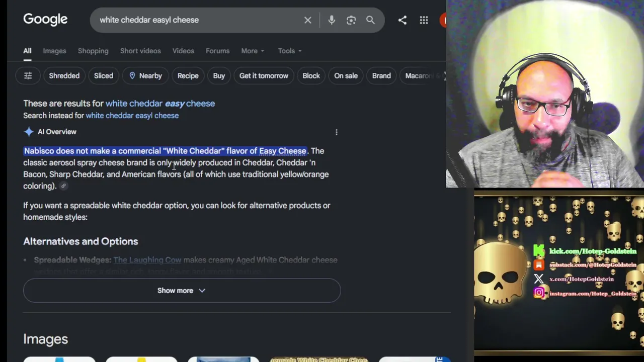Click x.com/HotepGoldstein overlay text
This screenshot has height=362, width=644.
pyautogui.click(x=582, y=279)
